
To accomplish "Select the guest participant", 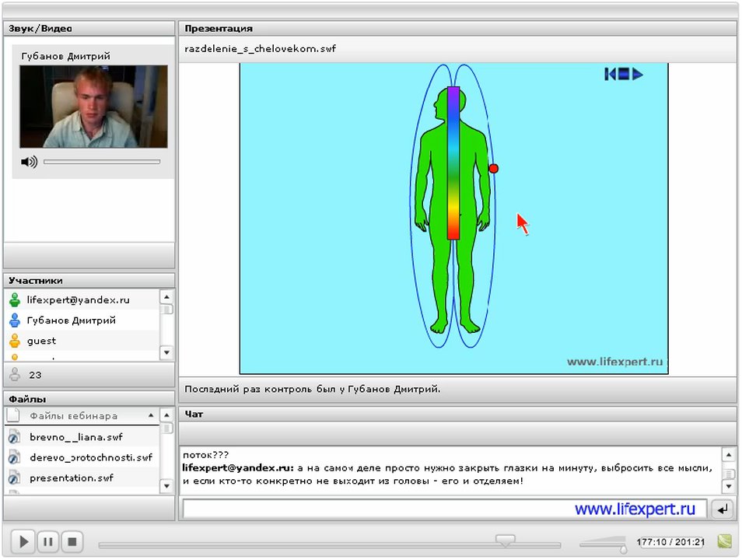I will click(x=82, y=341).
